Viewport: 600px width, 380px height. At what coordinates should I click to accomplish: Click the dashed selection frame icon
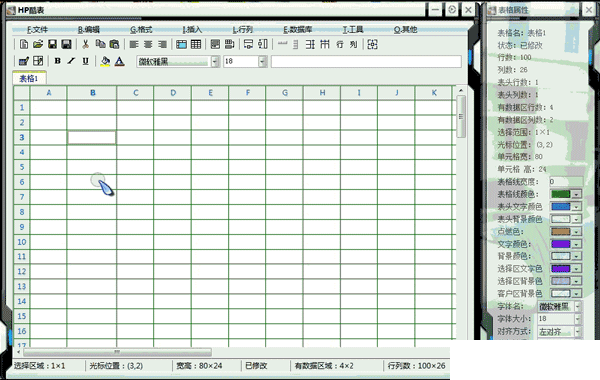tap(372, 44)
